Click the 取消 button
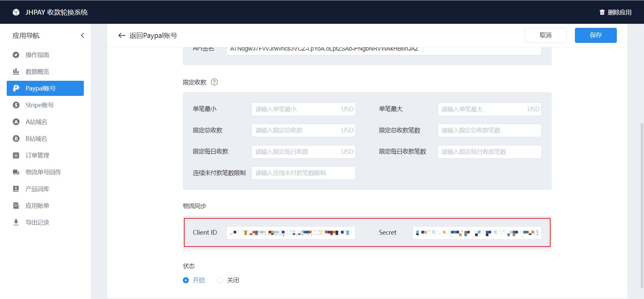Screen dimensions: 644x299 [x=545, y=35]
